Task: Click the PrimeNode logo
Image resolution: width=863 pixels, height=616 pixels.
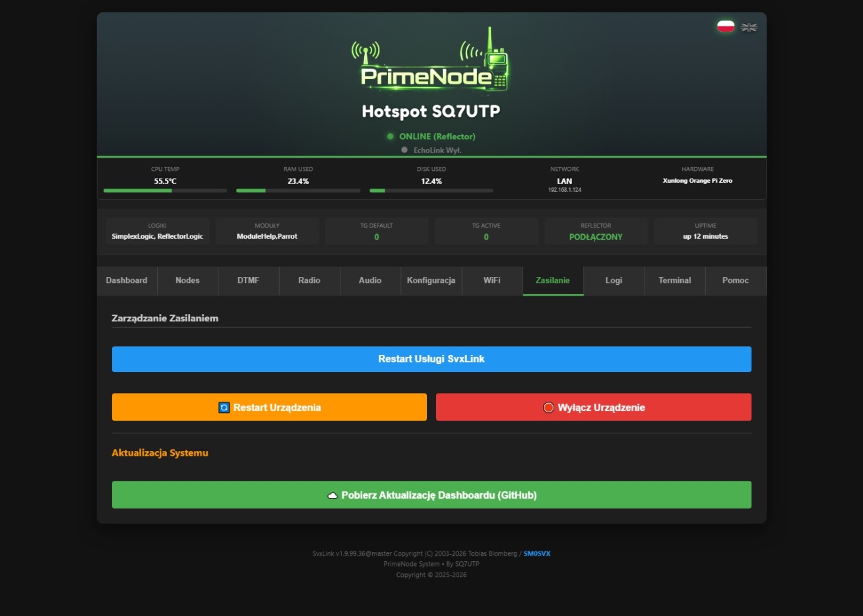Action: 431,60
